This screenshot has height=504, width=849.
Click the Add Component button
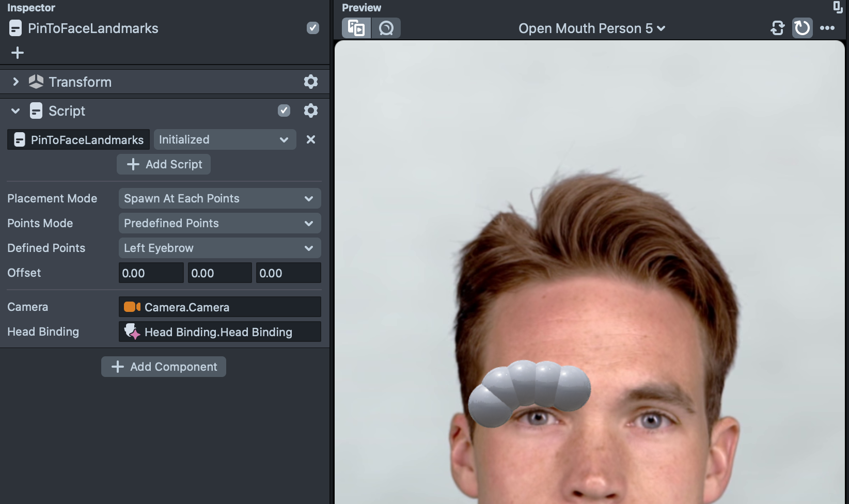point(164,367)
